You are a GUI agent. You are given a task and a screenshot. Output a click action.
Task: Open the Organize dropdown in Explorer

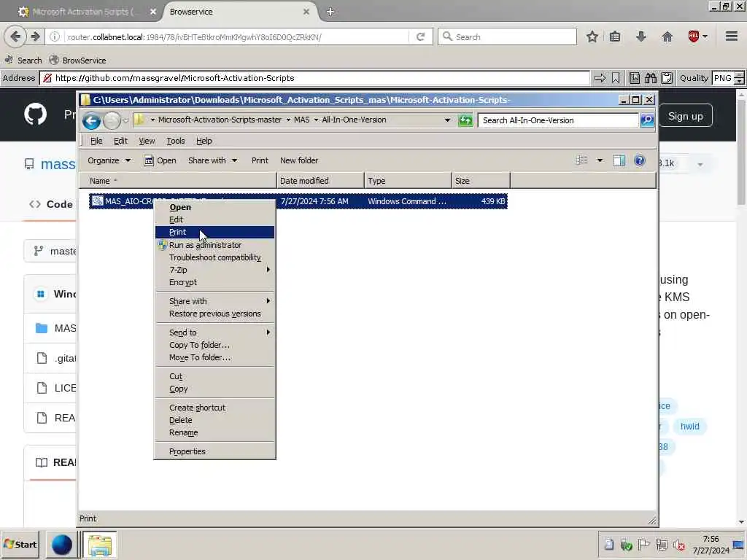click(109, 160)
